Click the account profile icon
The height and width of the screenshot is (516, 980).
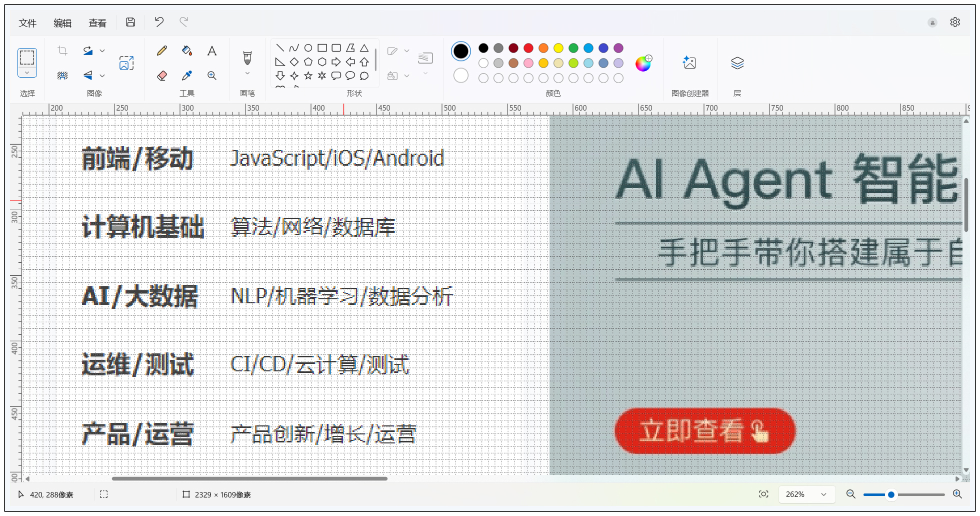(932, 23)
